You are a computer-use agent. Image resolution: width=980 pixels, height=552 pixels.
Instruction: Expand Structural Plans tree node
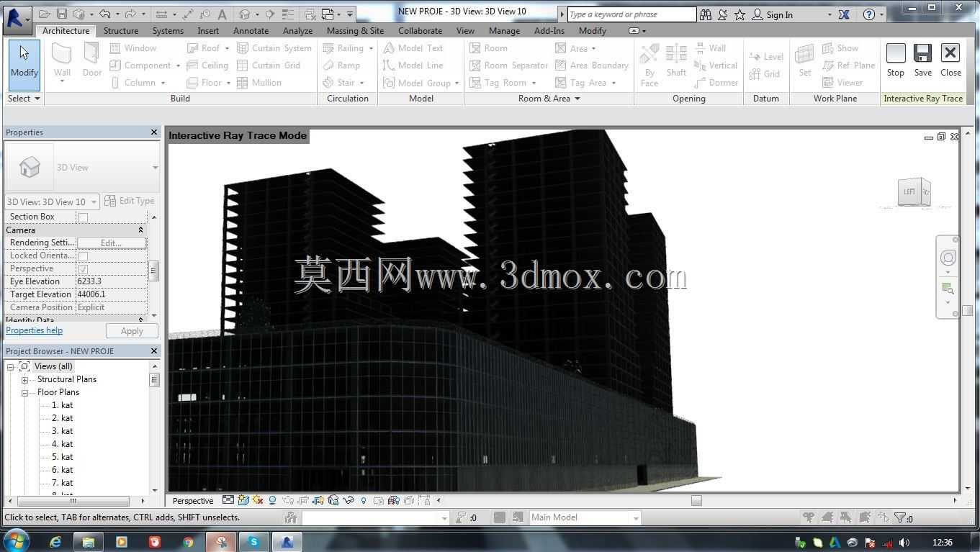(24, 380)
